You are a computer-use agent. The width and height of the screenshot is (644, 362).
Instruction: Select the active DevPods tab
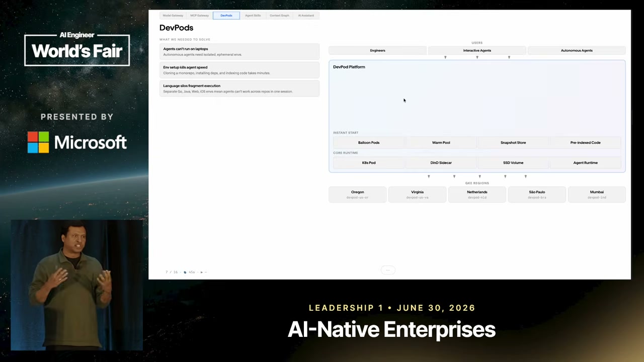[226, 16]
